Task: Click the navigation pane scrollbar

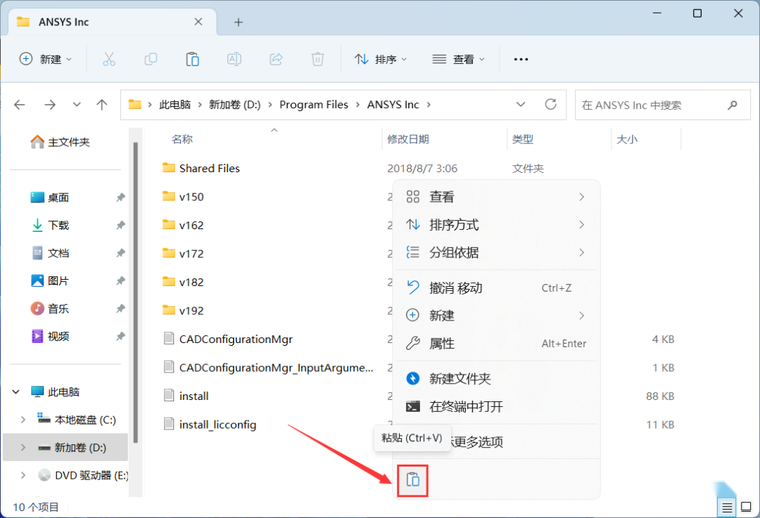Action: point(136,292)
